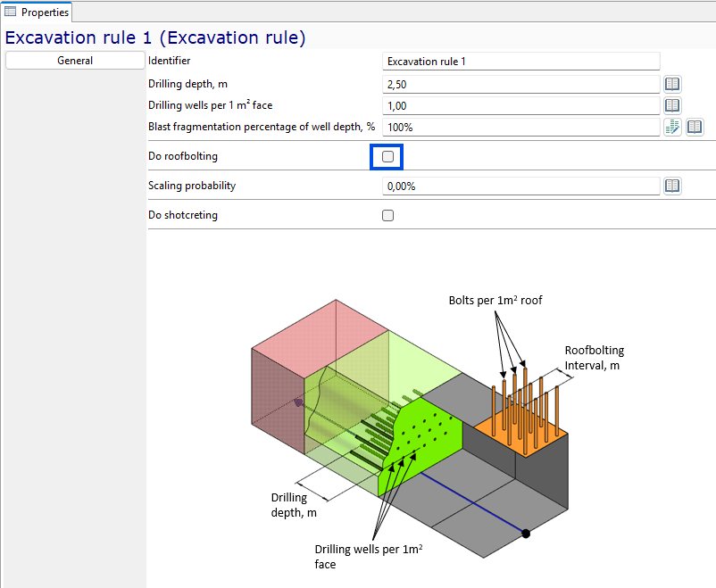Click the 'Drilling wells per 1 m² face' field label
Viewport: 716px width, 588px height.
(210, 105)
